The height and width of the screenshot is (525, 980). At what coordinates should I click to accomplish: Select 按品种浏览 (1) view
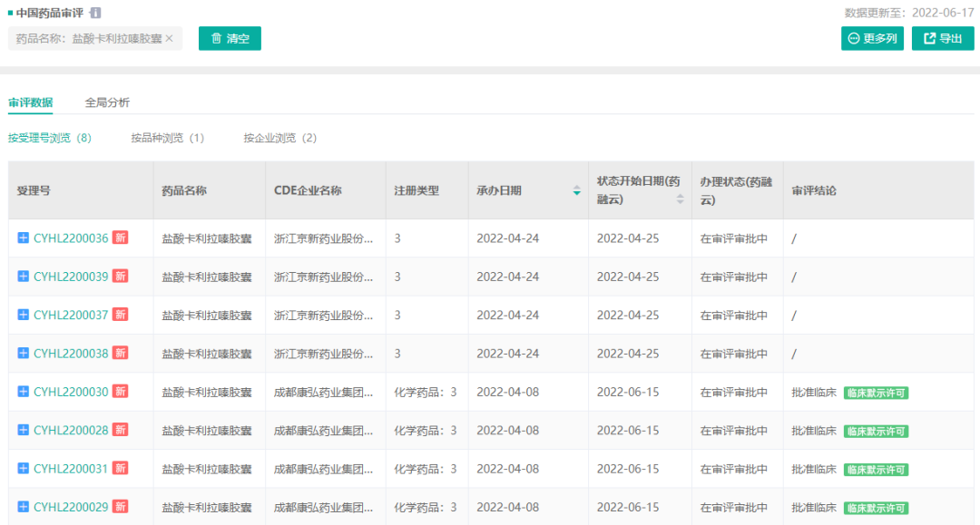coord(167,138)
